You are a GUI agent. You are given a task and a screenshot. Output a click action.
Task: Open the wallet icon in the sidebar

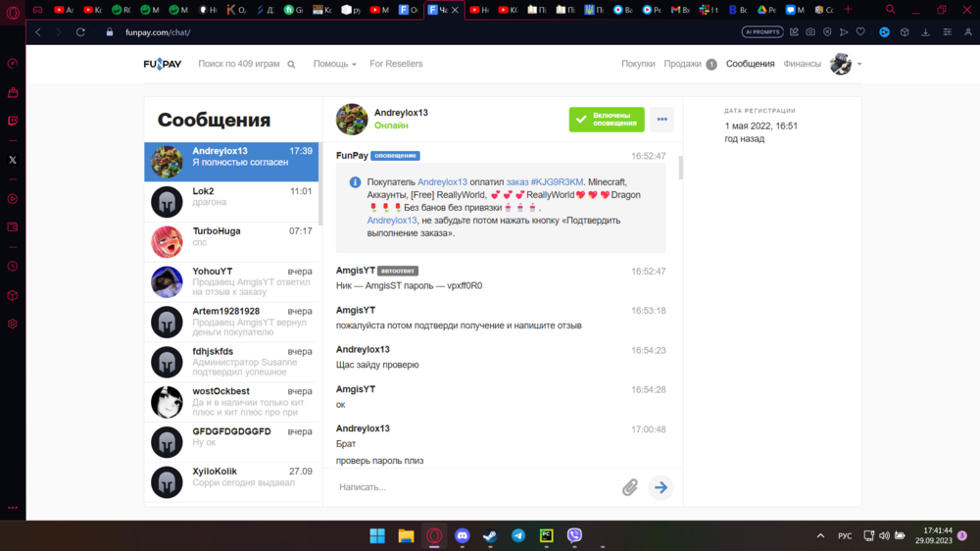click(x=13, y=227)
